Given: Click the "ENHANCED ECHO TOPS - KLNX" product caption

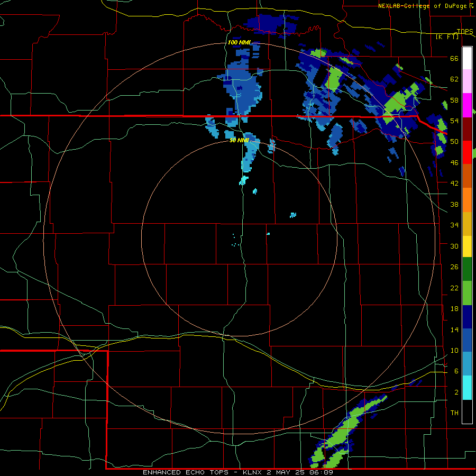Looking at the screenshot, I should [x=203, y=472].
